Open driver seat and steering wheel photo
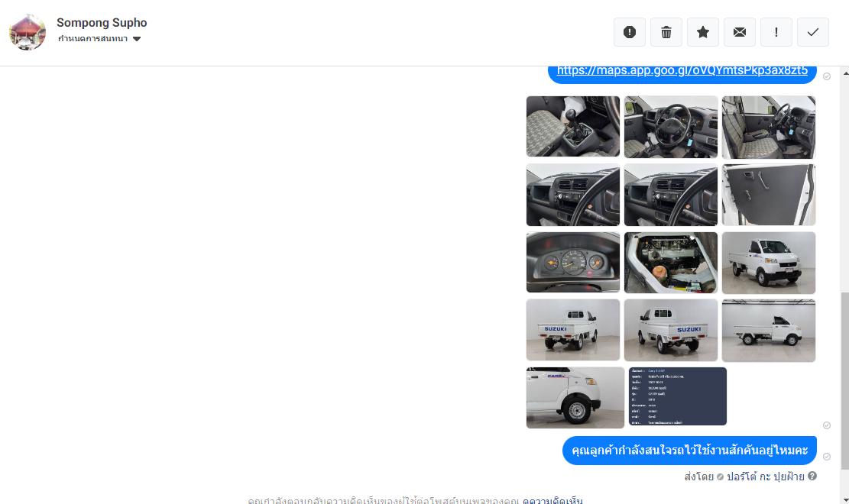The width and height of the screenshot is (849, 504). (768, 128)
